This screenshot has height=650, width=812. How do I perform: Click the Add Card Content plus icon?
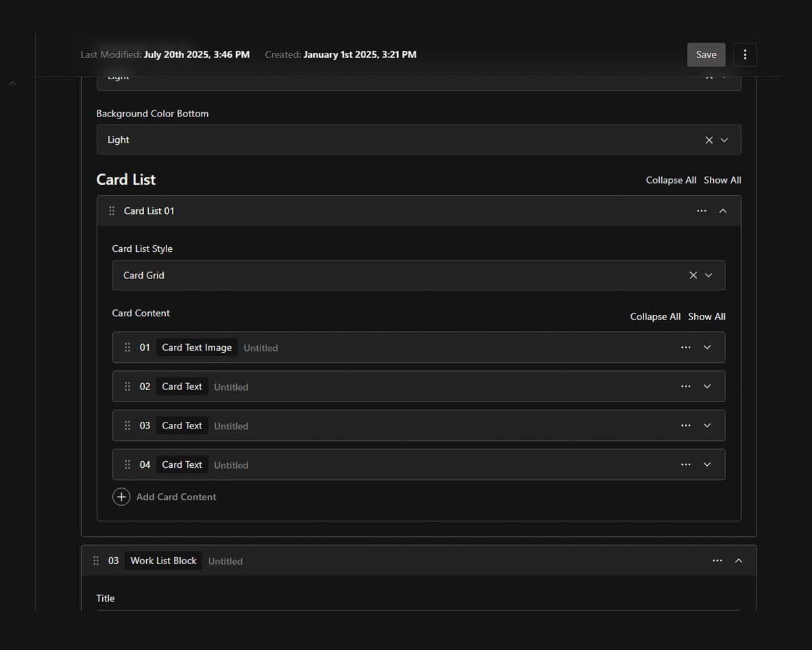121,497
